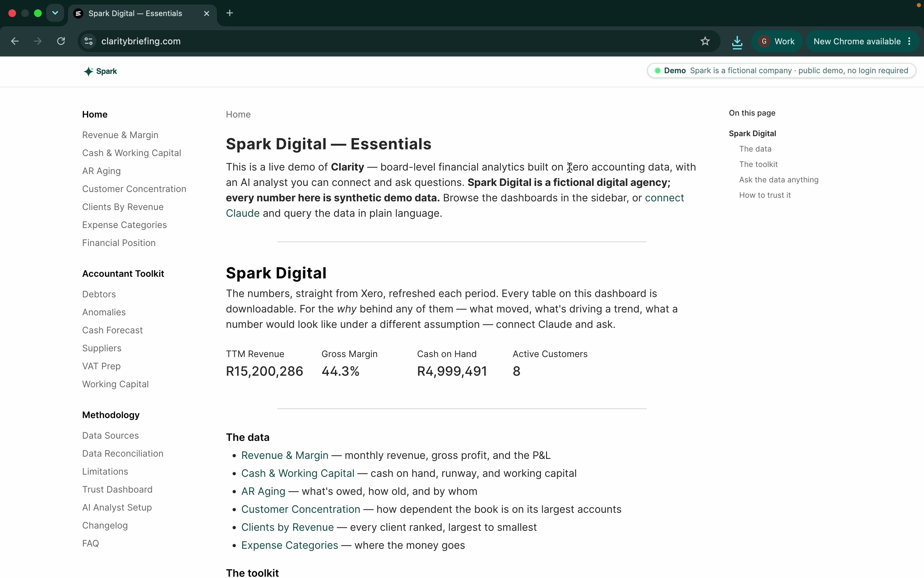Open AR Aging in the sidebar
The image size is (924, 578).
click(101, 171)
